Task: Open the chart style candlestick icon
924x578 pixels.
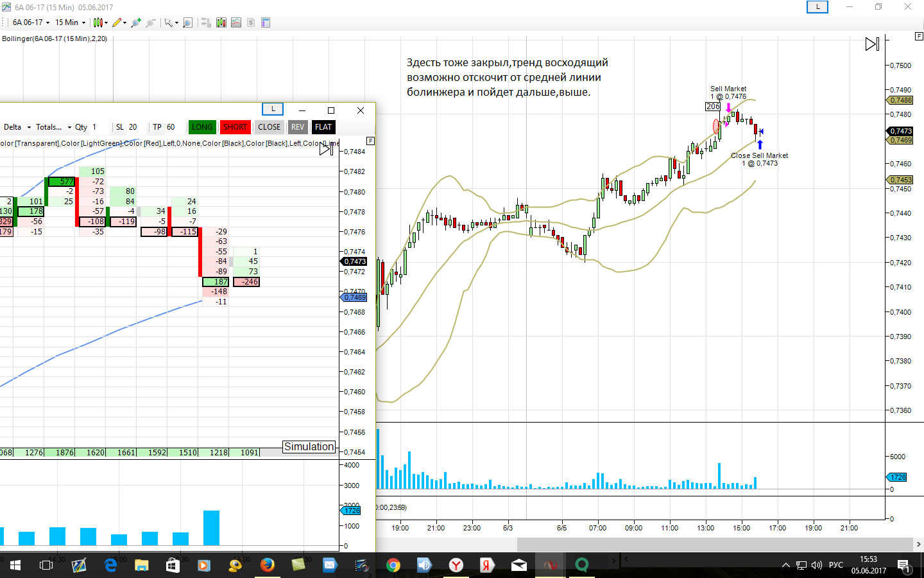Action: [97, 22]
